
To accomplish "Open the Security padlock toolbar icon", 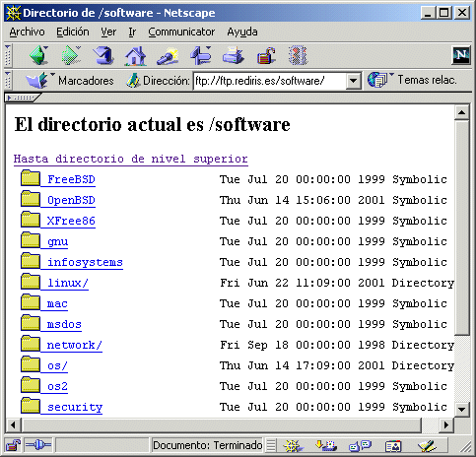I will [x=266, y=55].
